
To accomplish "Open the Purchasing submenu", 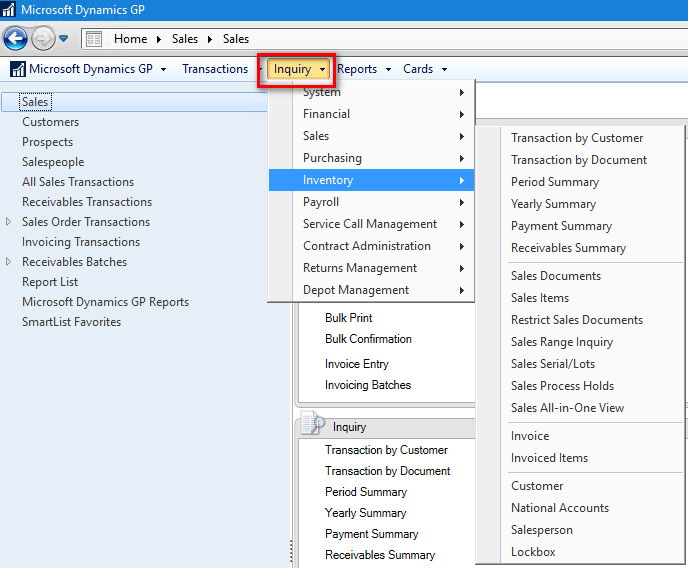I will tap(372, 158).
